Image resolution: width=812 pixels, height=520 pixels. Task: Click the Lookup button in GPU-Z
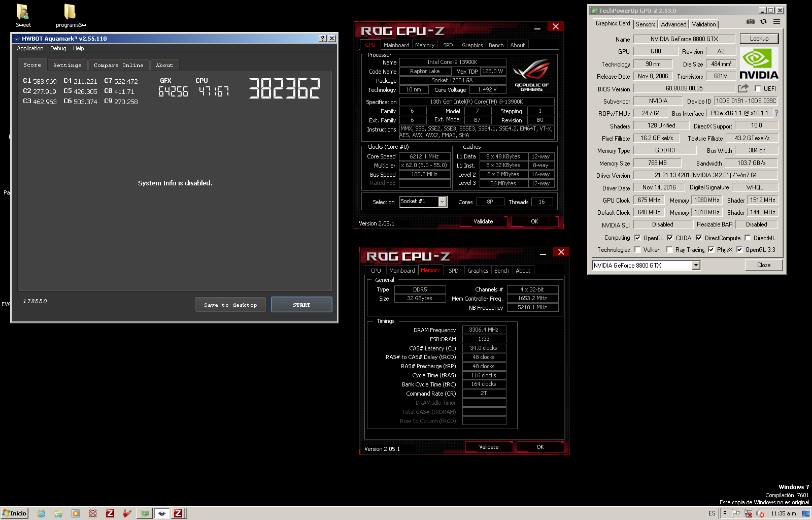[759, 39]
